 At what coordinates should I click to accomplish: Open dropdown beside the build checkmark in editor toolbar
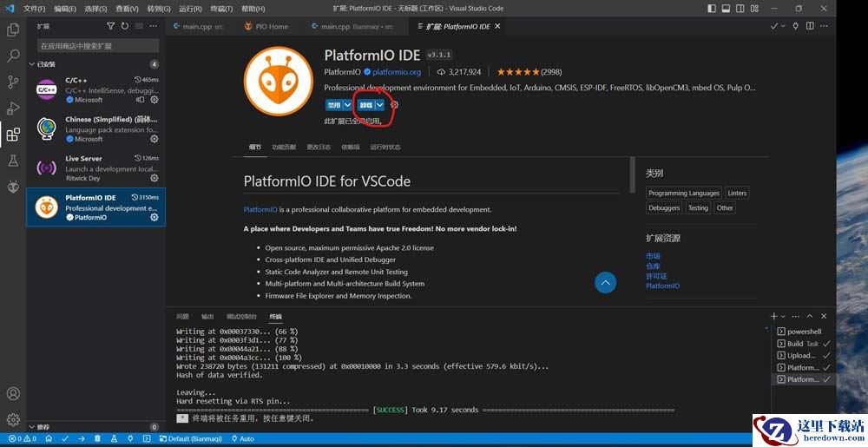tap(783, 26)
